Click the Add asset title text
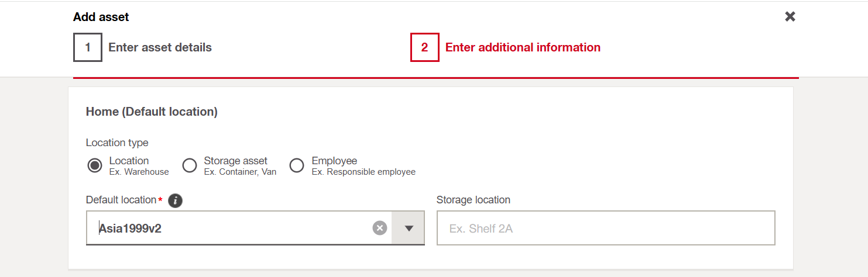Viewport: 868px width, 277px height. [101, 17]
